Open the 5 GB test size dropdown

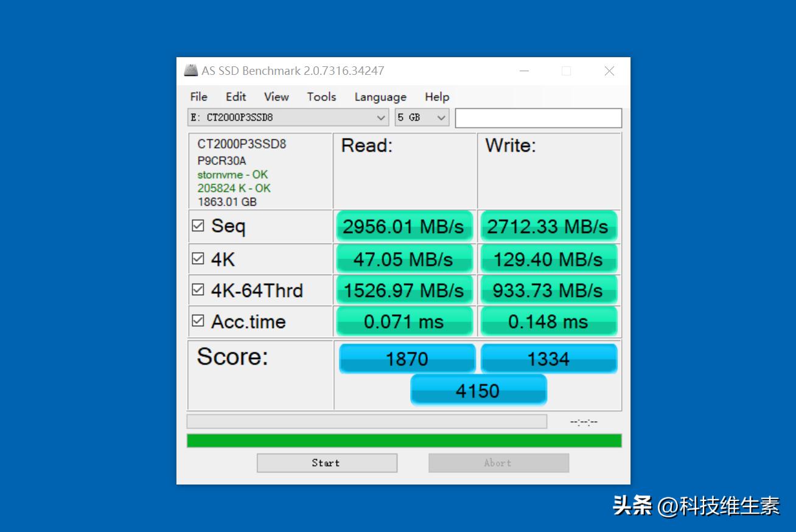tap(441, 117)
